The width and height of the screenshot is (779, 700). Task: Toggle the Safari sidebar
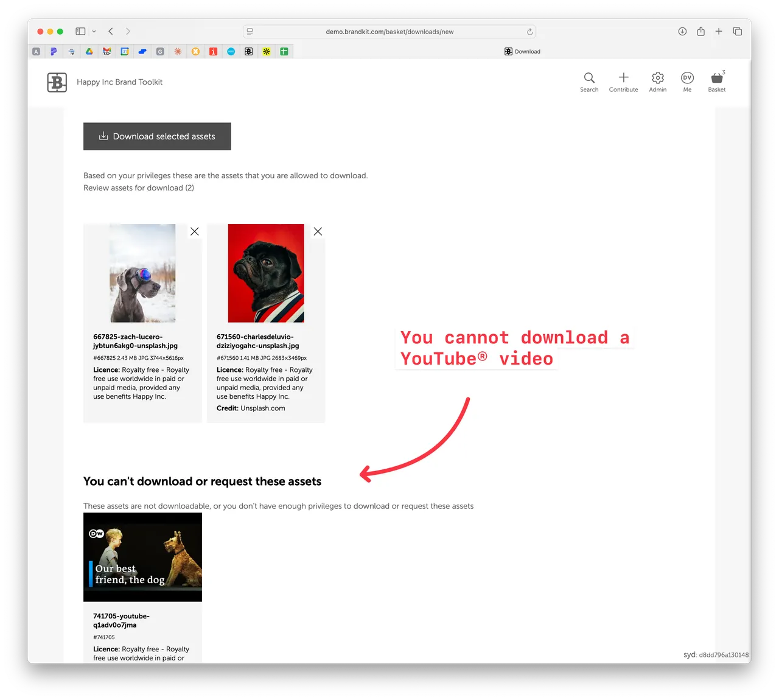[x=80, y=32]
